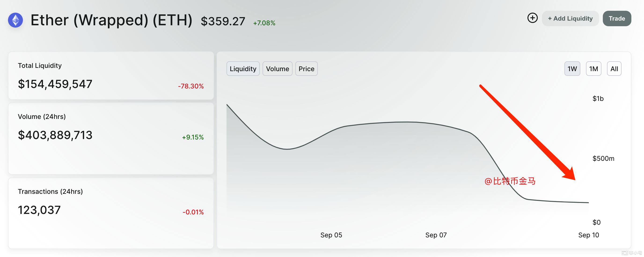The width and height of the screenshot is (644, 257).
Task: Click the Total Liquidity amount $154,459,547
Action: (x=55, y=84)
